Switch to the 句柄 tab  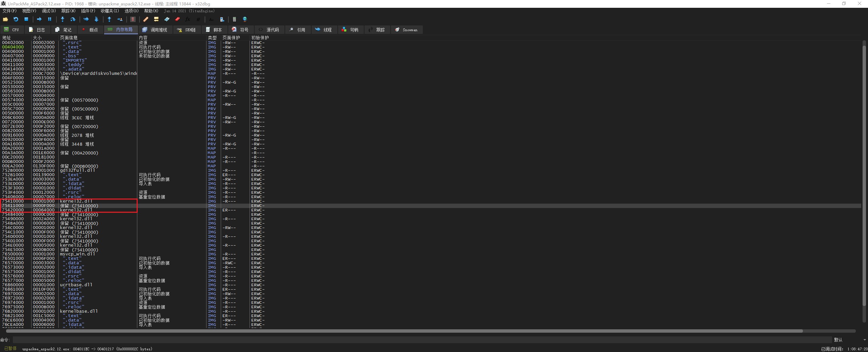[x=350, y=30]
